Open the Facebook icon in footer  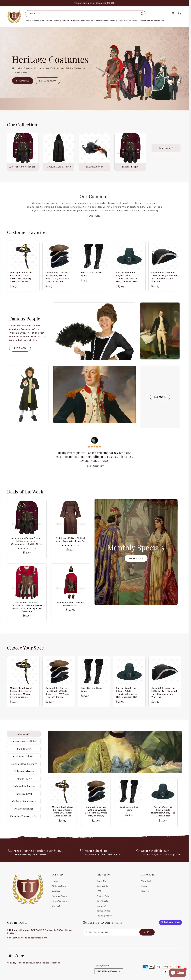point(10,956)
